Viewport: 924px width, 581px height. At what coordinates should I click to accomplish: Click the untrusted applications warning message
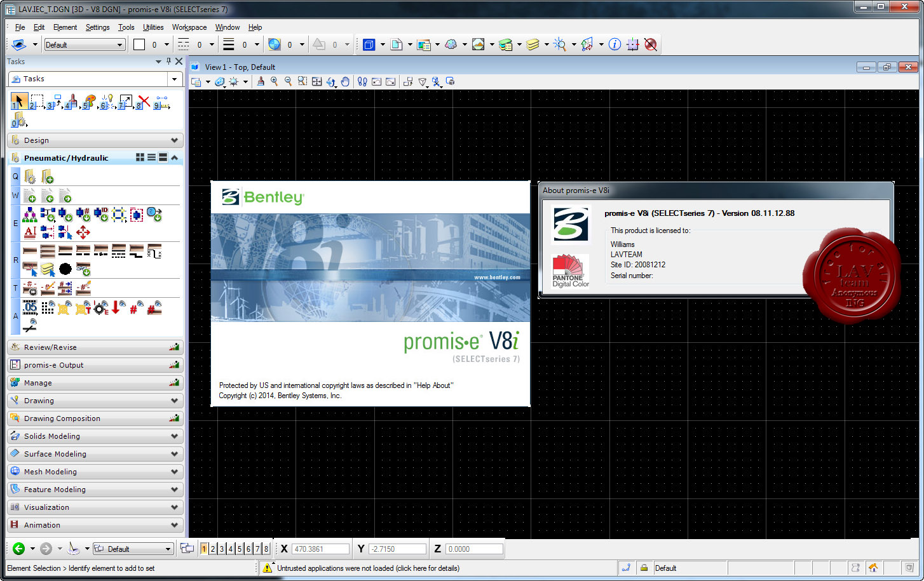coord(368,568)
